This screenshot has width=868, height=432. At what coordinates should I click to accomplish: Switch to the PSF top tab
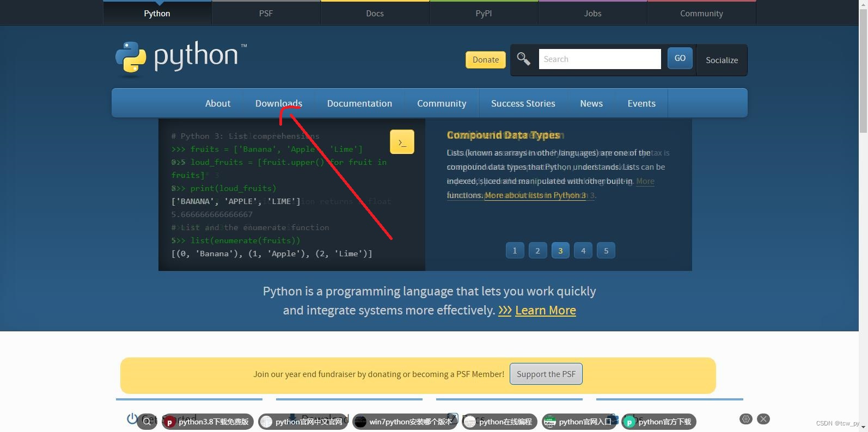(266, 13)
